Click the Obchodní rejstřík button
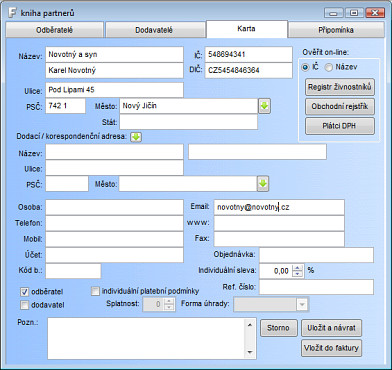392x370 pixels. (x=340, y=107)
